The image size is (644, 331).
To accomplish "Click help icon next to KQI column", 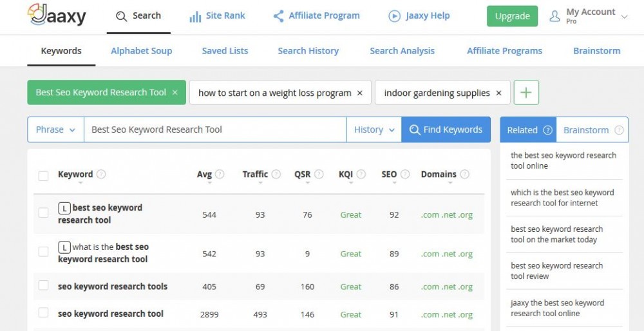I will coord(361,174).
